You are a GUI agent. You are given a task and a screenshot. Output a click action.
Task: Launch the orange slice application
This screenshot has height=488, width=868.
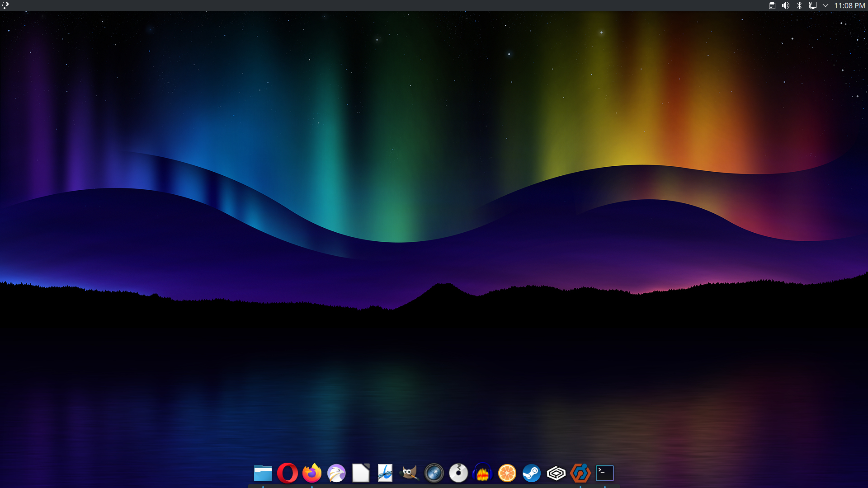click(507, 473)
